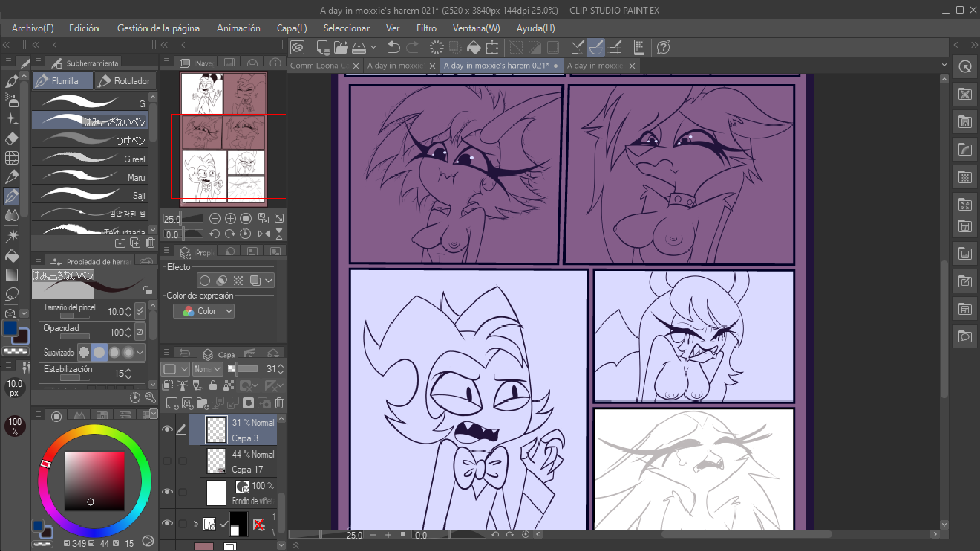The image size is (980, 551).
Task: Toggle brush size pen pressure setting
Action: 140,311
